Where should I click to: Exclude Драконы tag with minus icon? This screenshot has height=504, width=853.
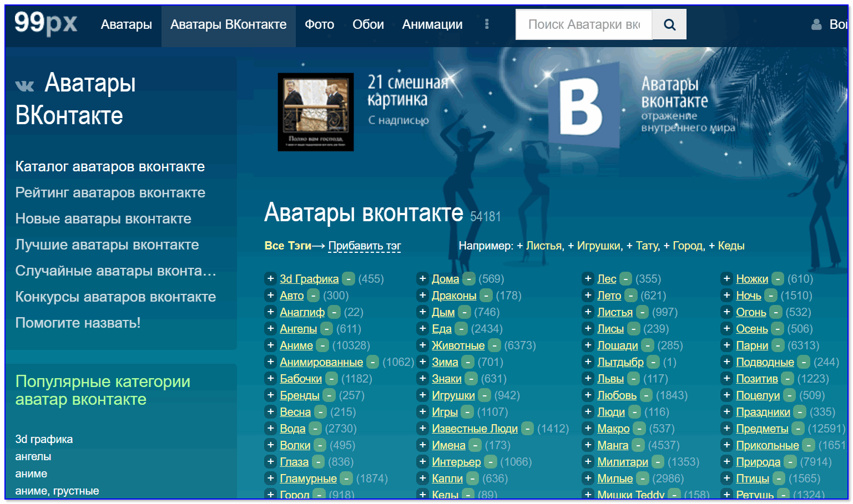pyautogui.click(x=486, y=296)
